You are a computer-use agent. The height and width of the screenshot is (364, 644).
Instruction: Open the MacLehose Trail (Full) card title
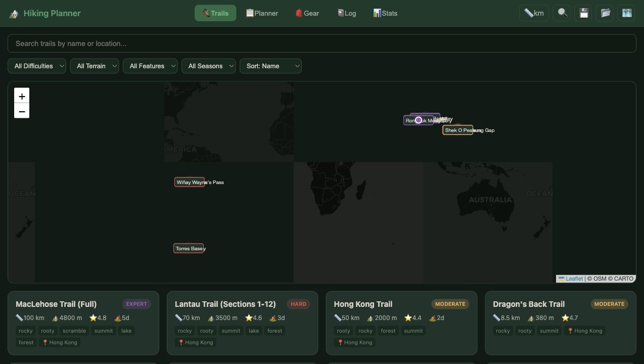[56, 304]
